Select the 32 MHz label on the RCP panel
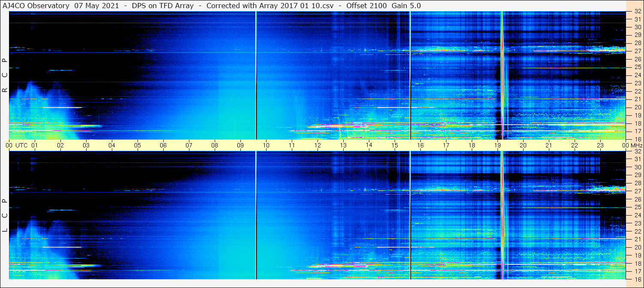The image size is (644, 288). (637, 12)
